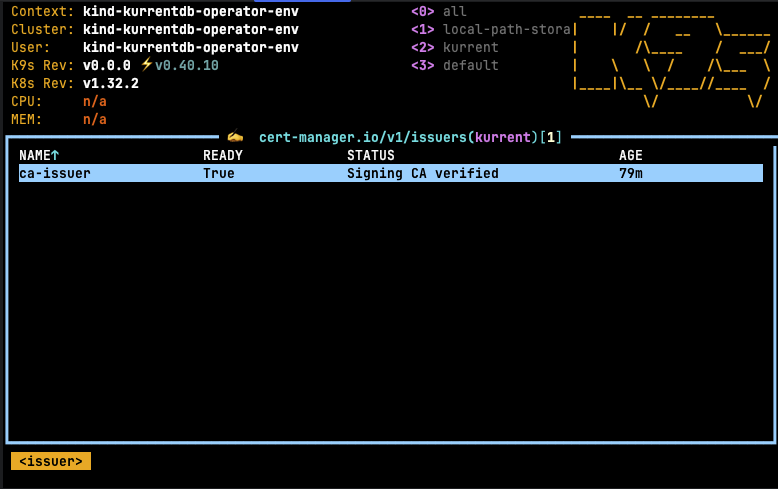Click the 'Signing CA verified' status cell
Screen dimensions: 778x489
coord(422,173)
